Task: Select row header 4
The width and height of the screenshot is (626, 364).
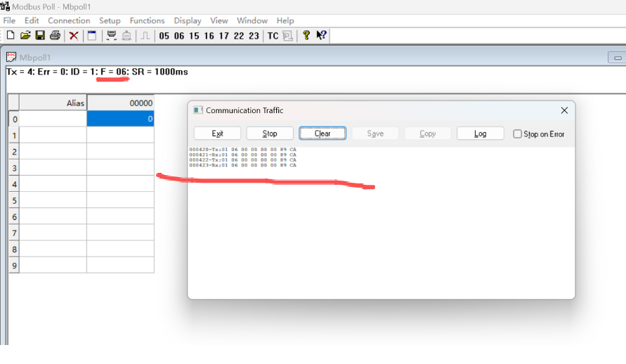Action: [x=14, y=184]
